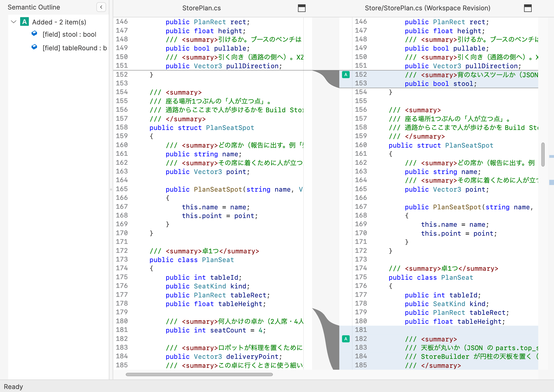Click 'public float height;' in the left pane
The width and height of the screenshot is (554, 392).
click(x=206, y=31)
